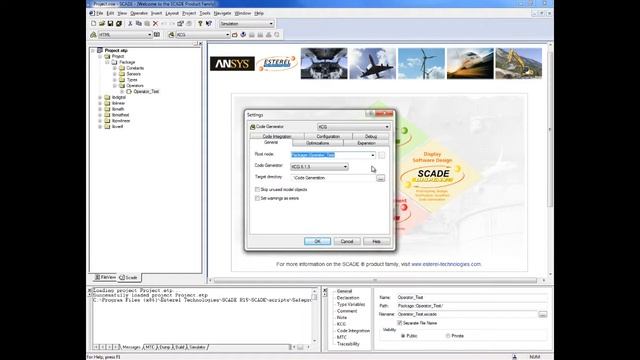The image size is (640, 360).
Task: Click the Save All toolbar icon
Action: pyautogui.click(x=119, y=24)
